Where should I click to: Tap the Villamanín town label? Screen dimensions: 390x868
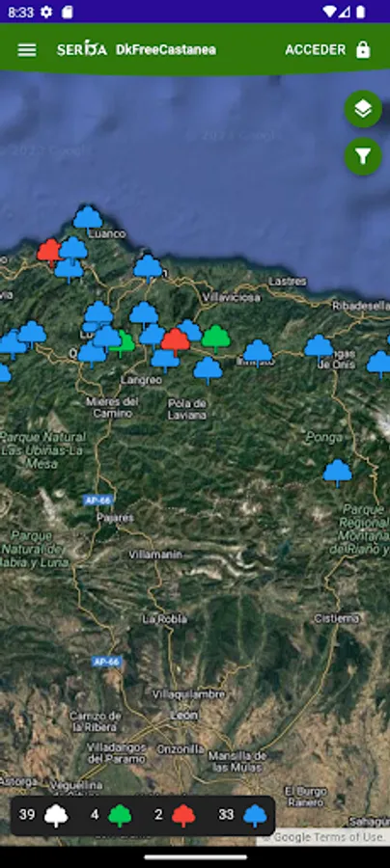coord(154,555)
